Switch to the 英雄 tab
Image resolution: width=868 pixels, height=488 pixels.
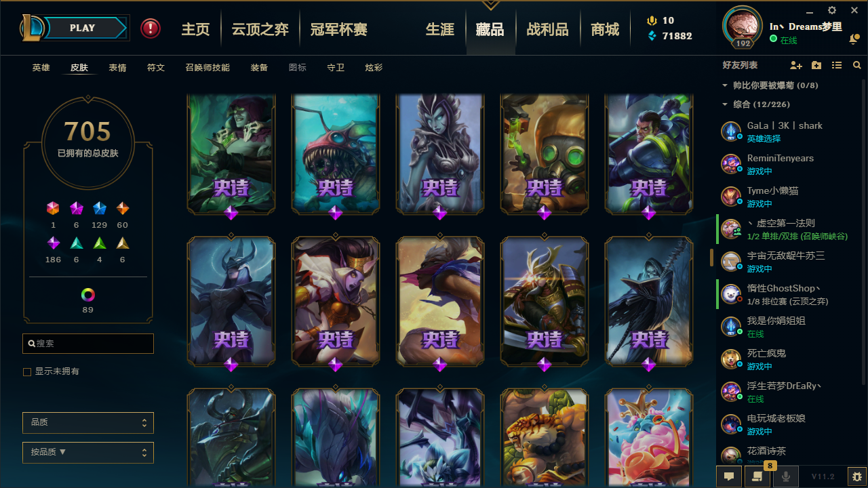coord(41,68)
